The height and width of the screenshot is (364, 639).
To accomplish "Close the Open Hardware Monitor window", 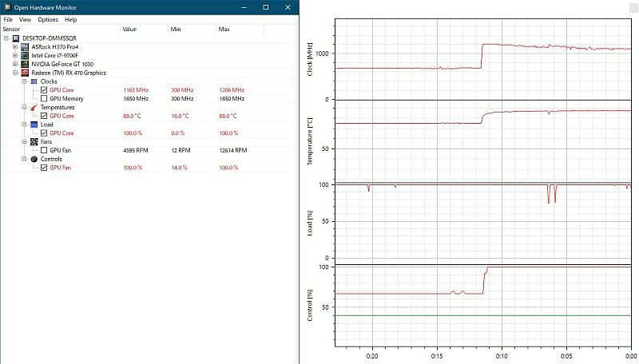I will click(288, 7).
